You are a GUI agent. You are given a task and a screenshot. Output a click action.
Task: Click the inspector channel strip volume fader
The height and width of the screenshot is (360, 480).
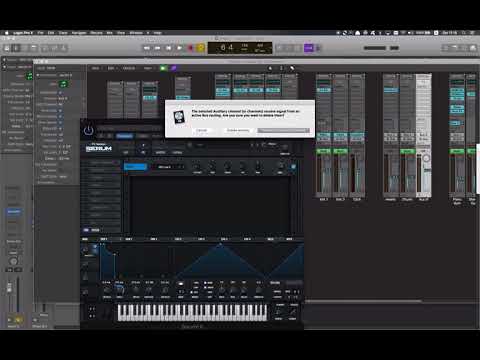click(x=10, y=288)
